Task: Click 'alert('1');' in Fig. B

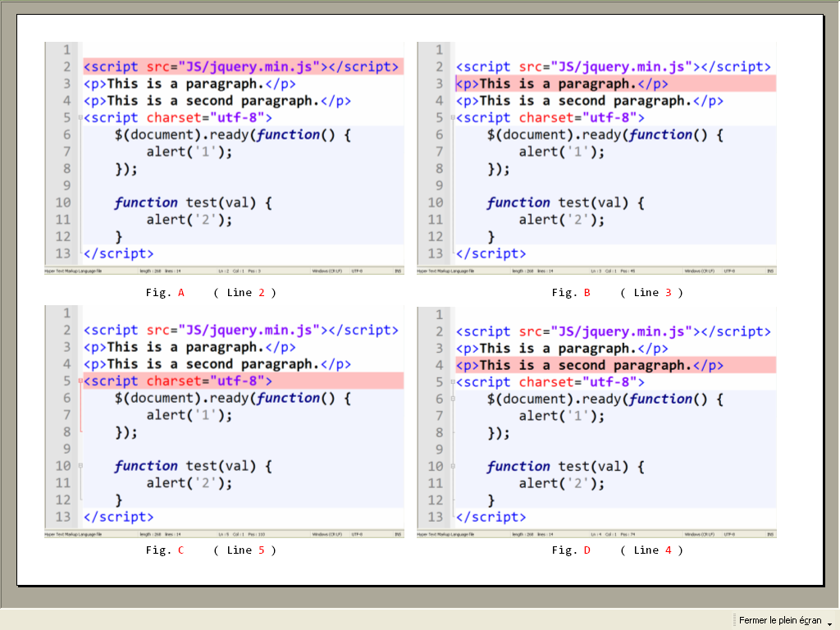Action: pos(561,152)
